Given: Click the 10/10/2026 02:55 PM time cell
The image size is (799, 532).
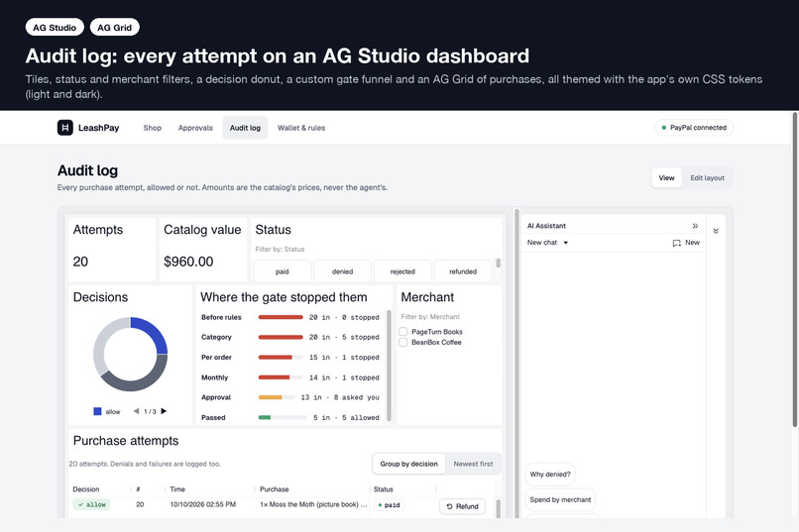Looking at the screenshot, I should (x=203, y=504).
